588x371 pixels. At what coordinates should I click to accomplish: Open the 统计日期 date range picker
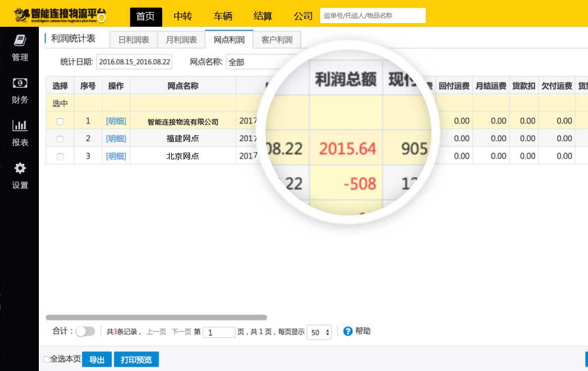[134, 62]
